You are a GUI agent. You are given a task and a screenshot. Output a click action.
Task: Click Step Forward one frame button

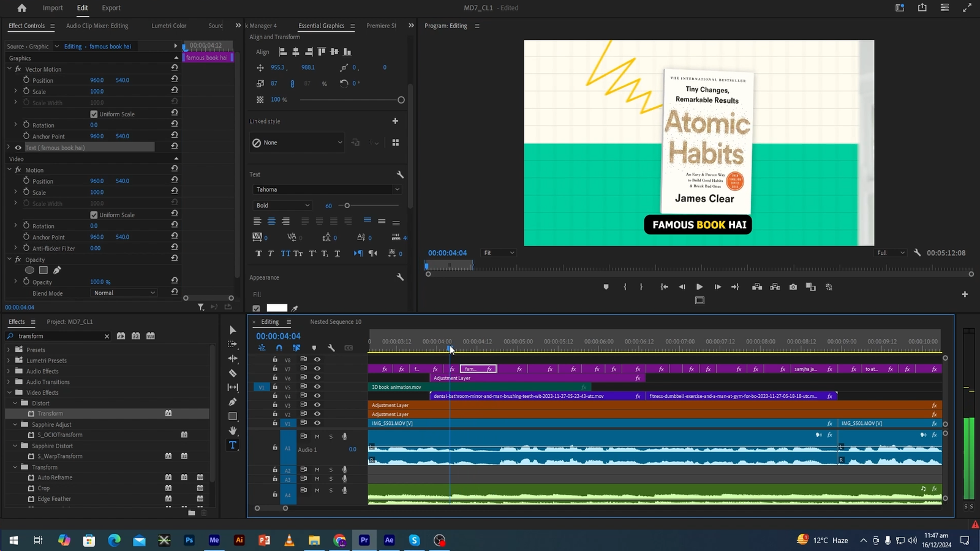(717, 287)
